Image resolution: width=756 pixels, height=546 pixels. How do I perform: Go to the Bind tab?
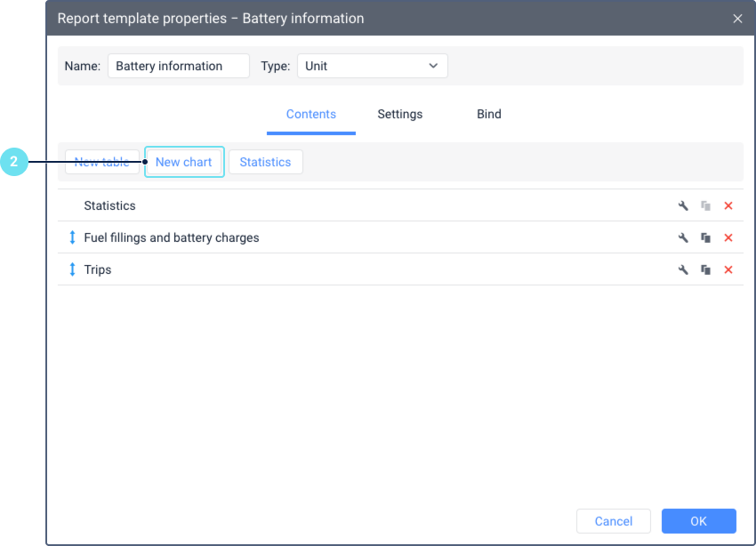(x=489, y=115)
